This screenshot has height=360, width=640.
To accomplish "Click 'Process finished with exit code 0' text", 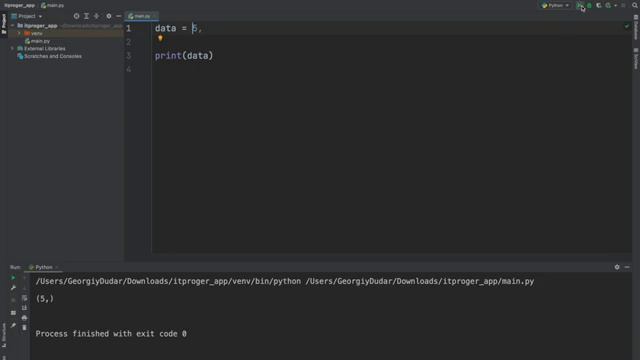I will click(x=111, y=333).
